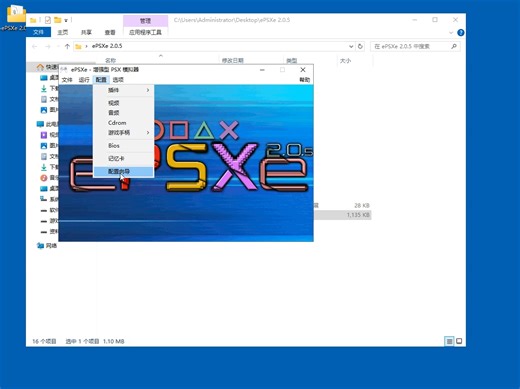Select 音频 in the config menu
The height and width of the screenshot is (389, 520).
click(123, 113)
